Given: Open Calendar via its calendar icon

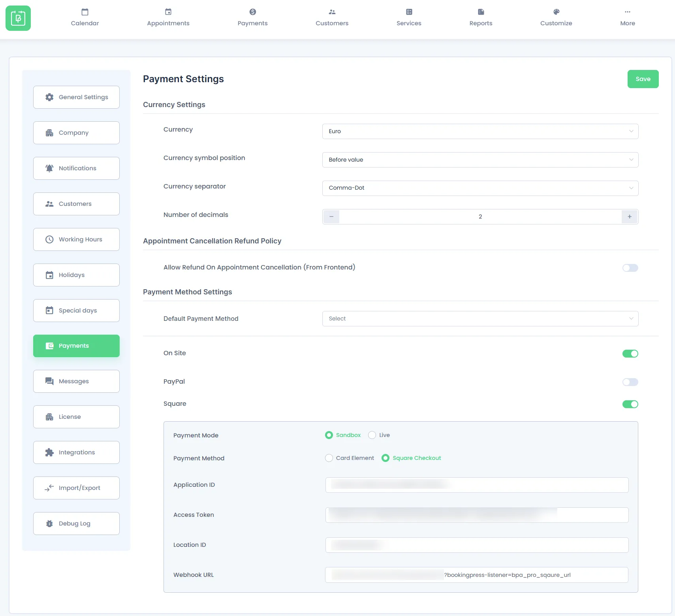Looking at the screenshot, I should coord(85,12).
